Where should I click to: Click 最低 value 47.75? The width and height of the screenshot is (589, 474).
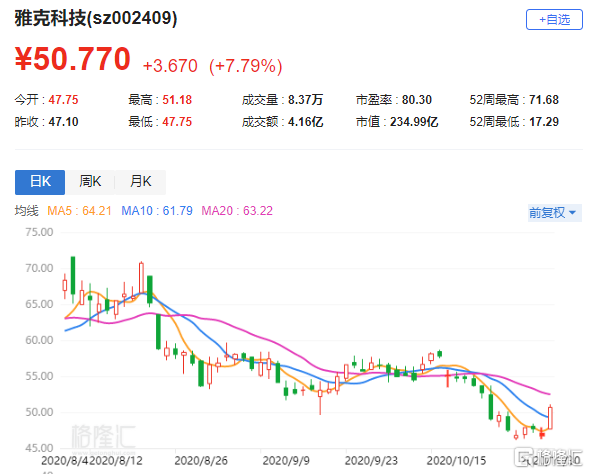(x=177, y=122)
